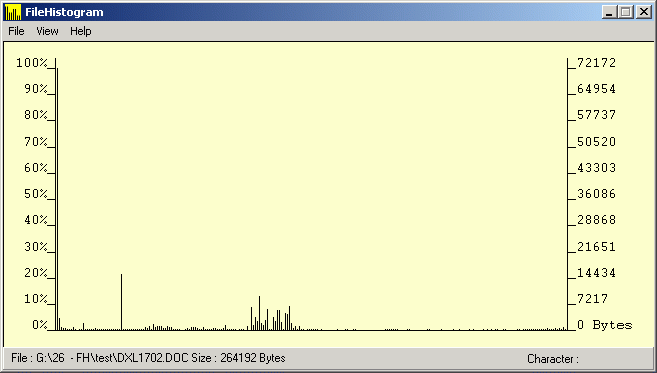
Task: Open the File menu
Action: pos(16,31)
